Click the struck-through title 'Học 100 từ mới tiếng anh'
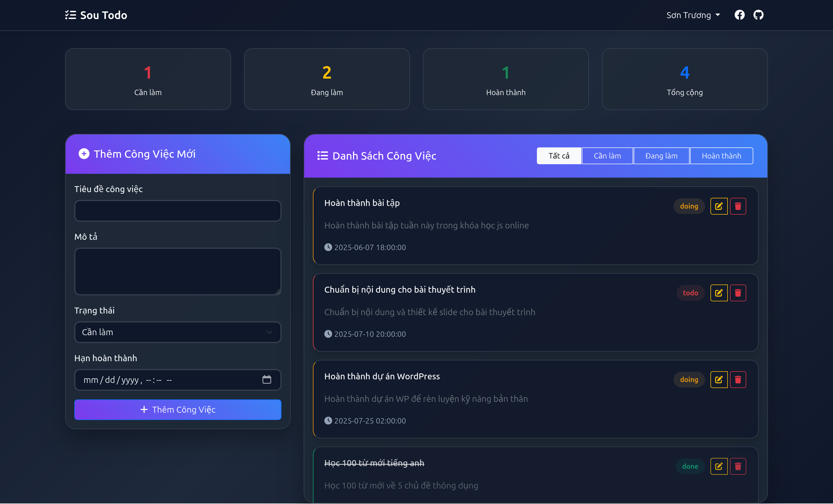This screenshot has width=833, height=504. [374, 463]
